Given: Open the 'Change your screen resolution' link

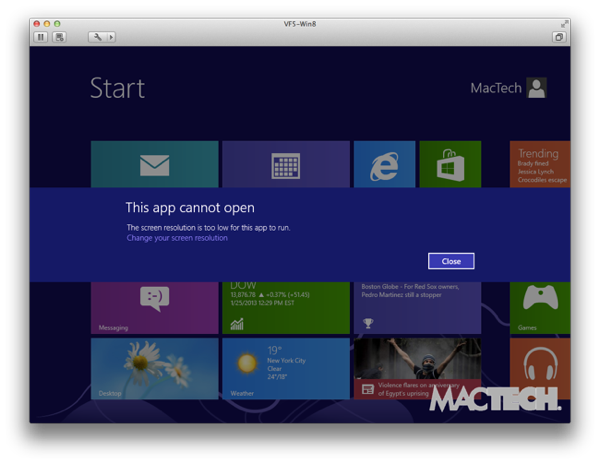Looking at the screenshot, I should point(177,238).
